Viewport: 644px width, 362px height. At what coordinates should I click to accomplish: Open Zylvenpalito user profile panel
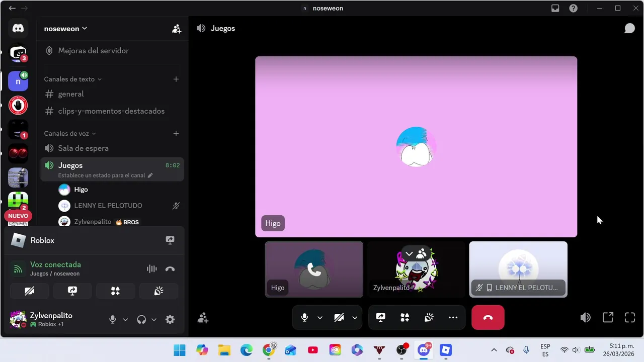55,319
